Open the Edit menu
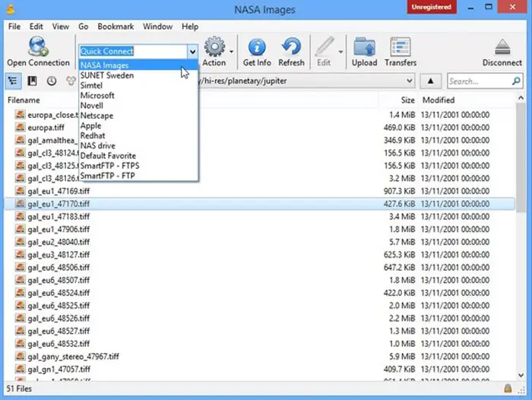The image size is (532, 400). (36, 27)
